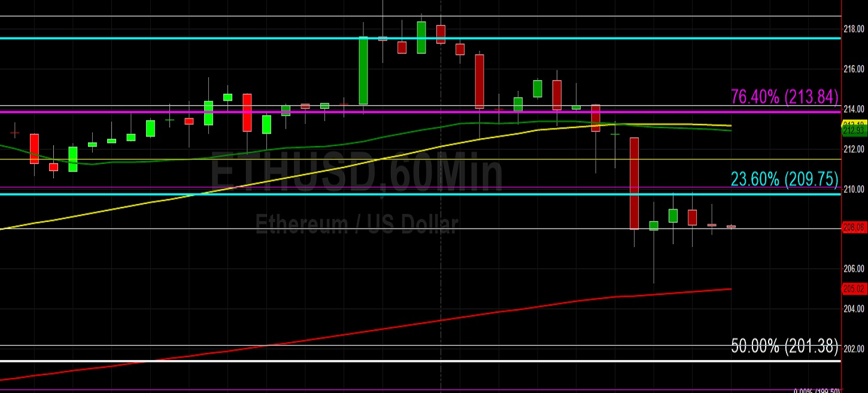Image resolution: width=868 pixels, height=393 pixels.
Task: Select the red 205.02 moving average tag
Action: pos(854,288)
